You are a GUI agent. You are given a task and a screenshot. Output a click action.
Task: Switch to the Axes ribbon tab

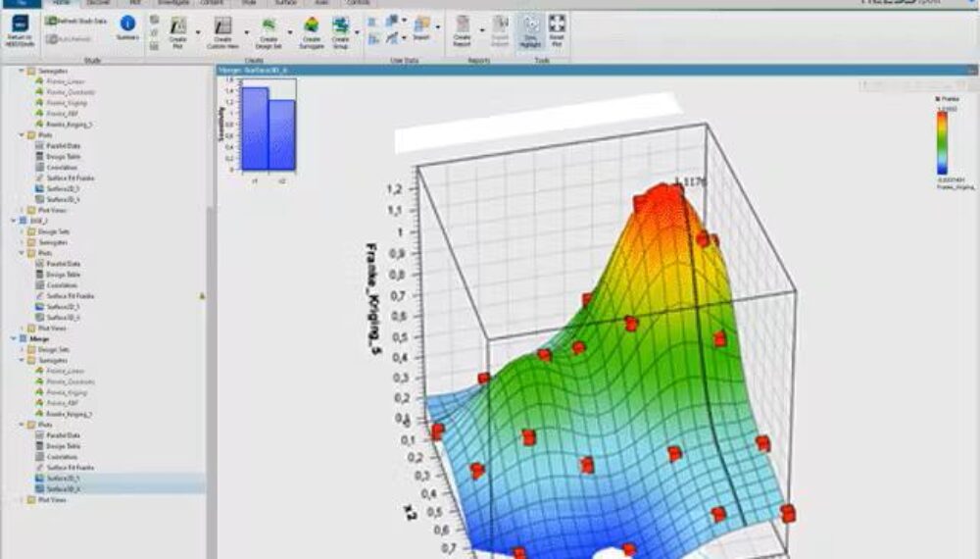pyautogui.click(x=321, y=3)
